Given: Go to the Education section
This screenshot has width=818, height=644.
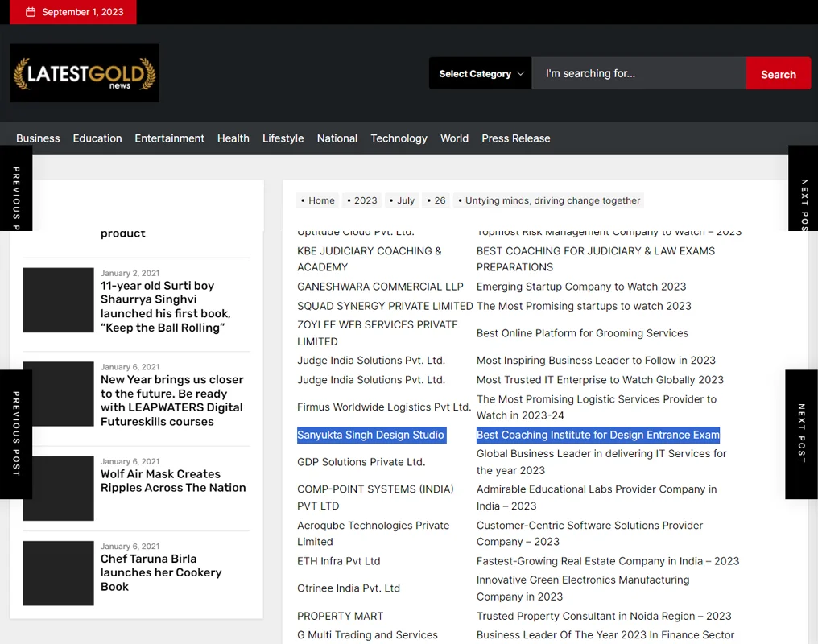Looking at the screenshot, I should [97, 138].
